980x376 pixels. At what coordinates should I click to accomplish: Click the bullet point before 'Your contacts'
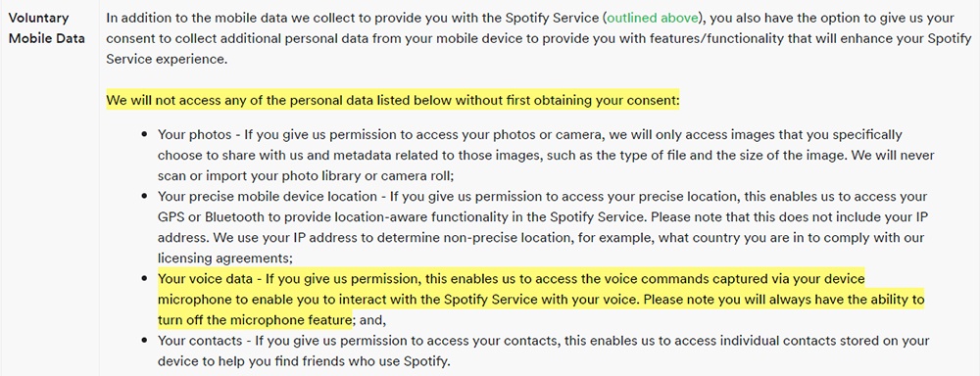pyautogui.click(x=145, y=341)
